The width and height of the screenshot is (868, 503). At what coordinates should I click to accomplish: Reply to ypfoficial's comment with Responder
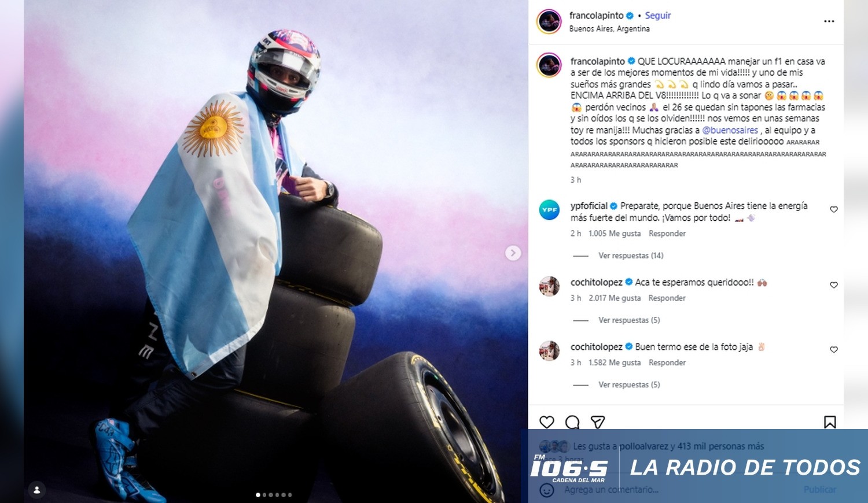click(x=667, y=234)
